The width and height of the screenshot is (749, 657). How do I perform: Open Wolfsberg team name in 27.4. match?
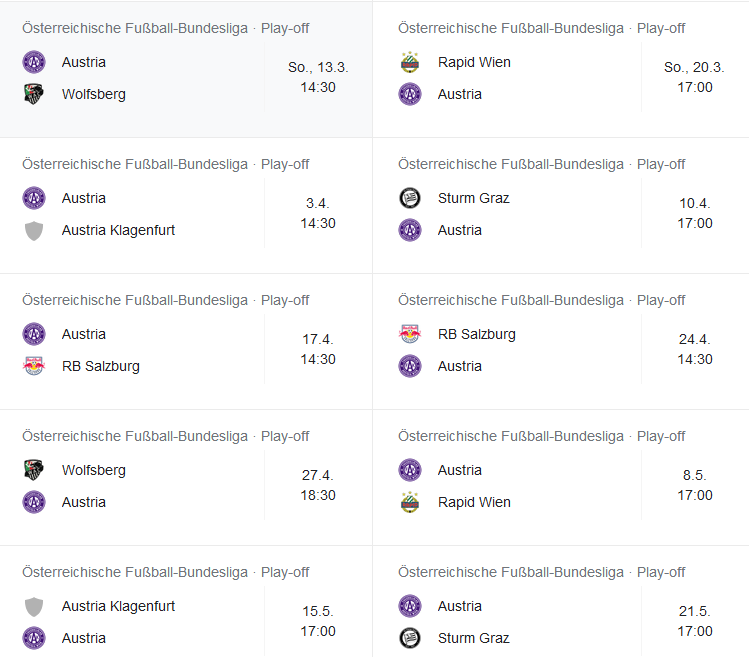tap(94, 470)
